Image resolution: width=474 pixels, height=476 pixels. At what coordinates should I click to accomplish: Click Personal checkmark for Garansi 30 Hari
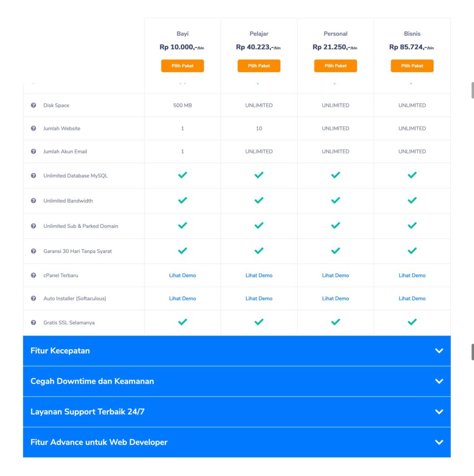tap(336, 251)
